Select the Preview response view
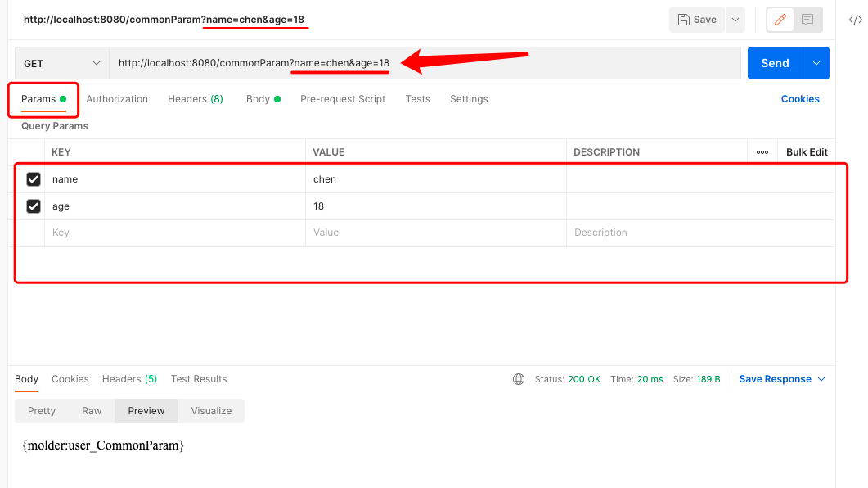The image size is (868, 488). [146, 411]
